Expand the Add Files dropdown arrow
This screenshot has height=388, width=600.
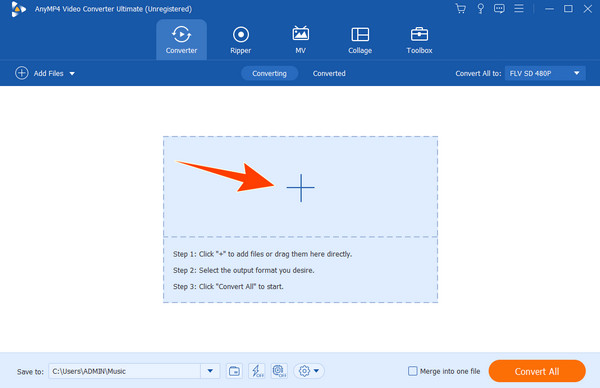tap(72, 73)
